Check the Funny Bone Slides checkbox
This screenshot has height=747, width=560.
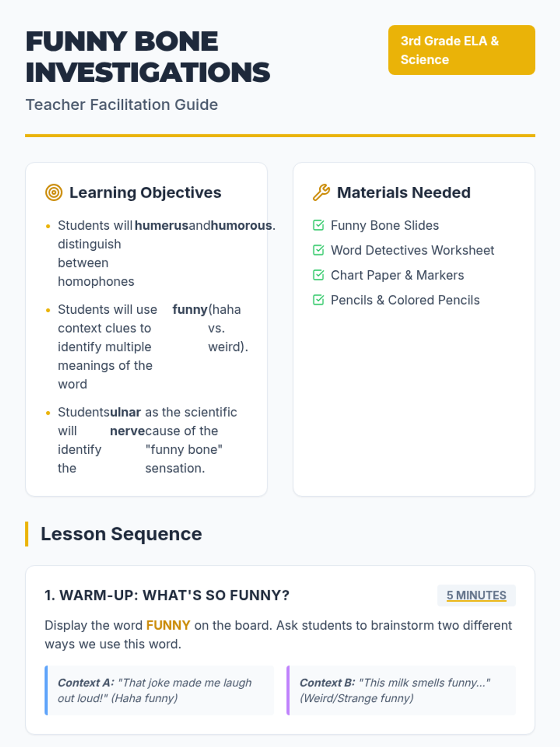(318, 226)
